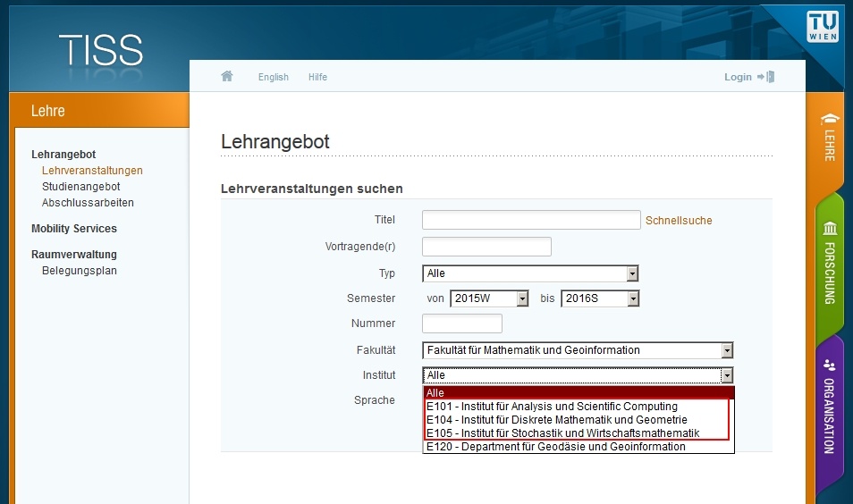
Task: Select Alle in the Institut list
Action: (579, 392)
